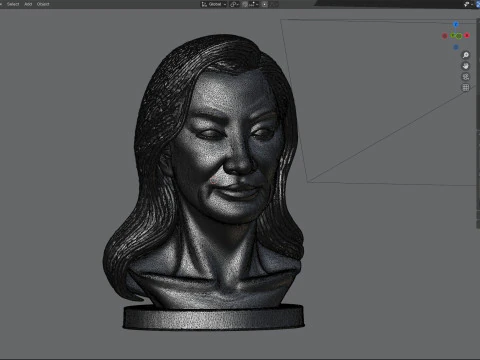Screen dimensions: 480x360
Task: Click the zoom magnifier viewport button
Action: click(x=466, y=55)
